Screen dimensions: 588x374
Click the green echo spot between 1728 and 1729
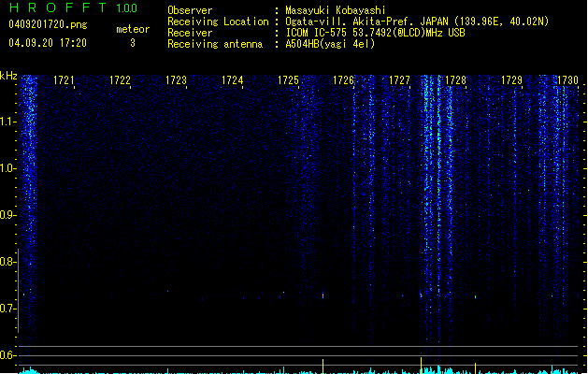coord(476,297)
